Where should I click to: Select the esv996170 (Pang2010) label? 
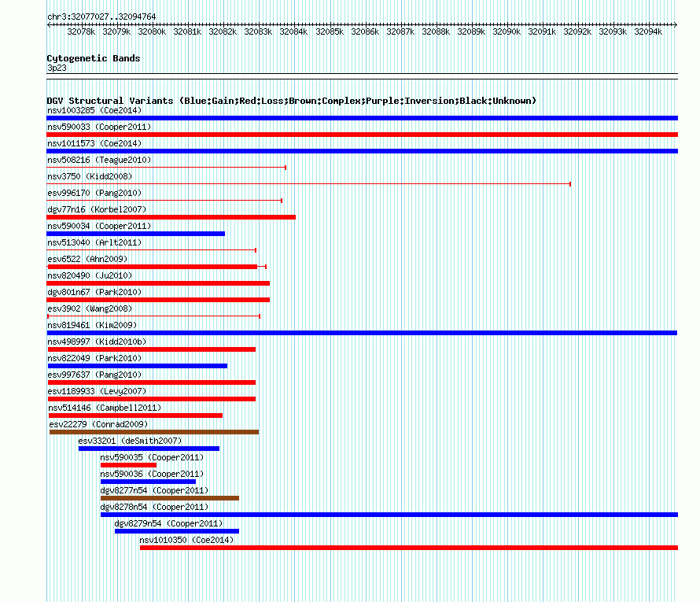click(x=94, y=193)
